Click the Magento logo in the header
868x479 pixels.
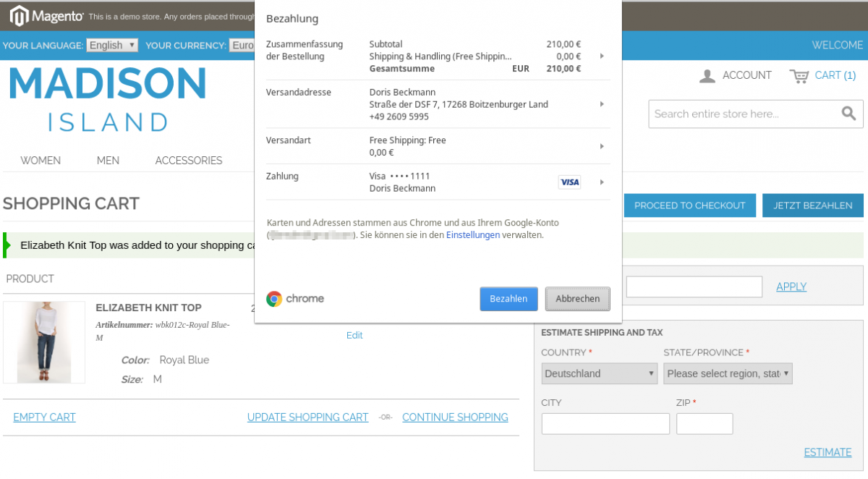46,15
